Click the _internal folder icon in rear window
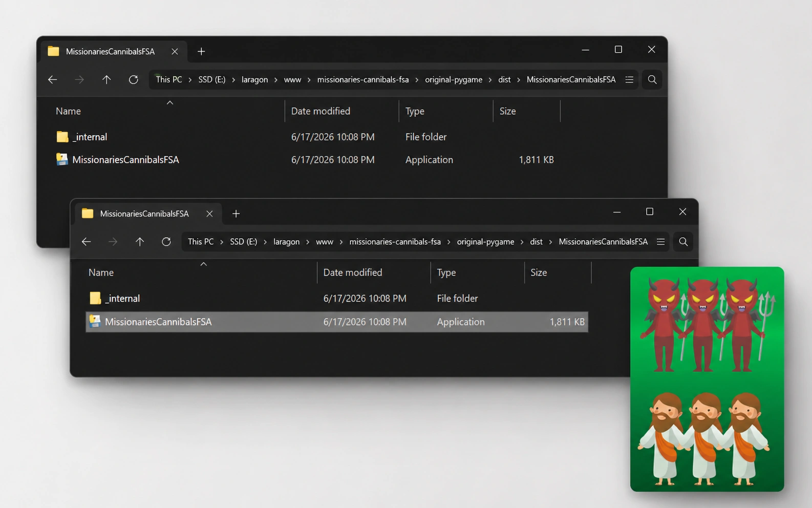The image size is (812, 508). [62, 137]
